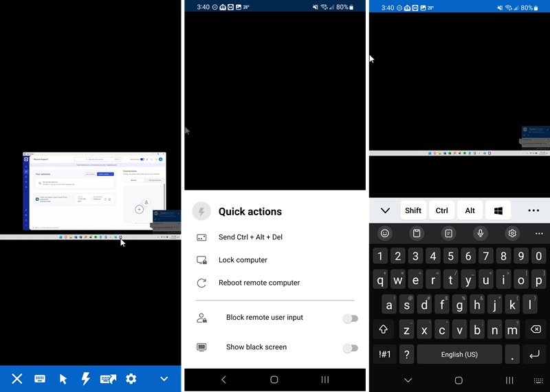
Task: Tap the backspace key
Action: tap(536, 329)
